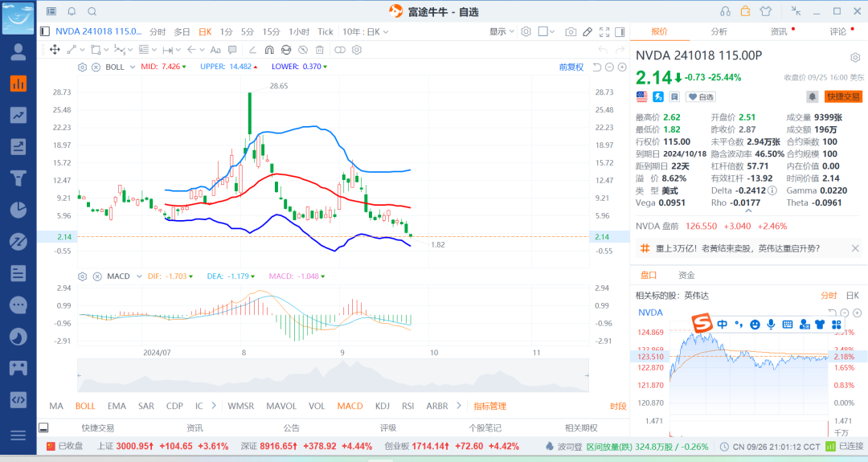The image size is (868, 462).
Task: Click the orange 快捷交易 button
Action: 843,96
